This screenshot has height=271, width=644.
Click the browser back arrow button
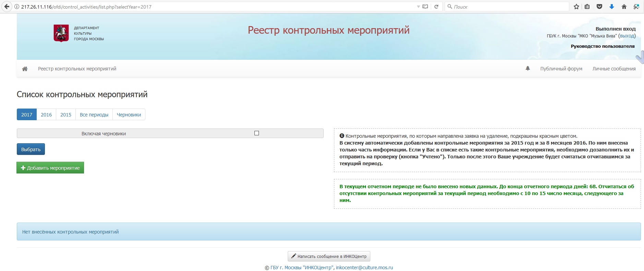click(7, 7)
